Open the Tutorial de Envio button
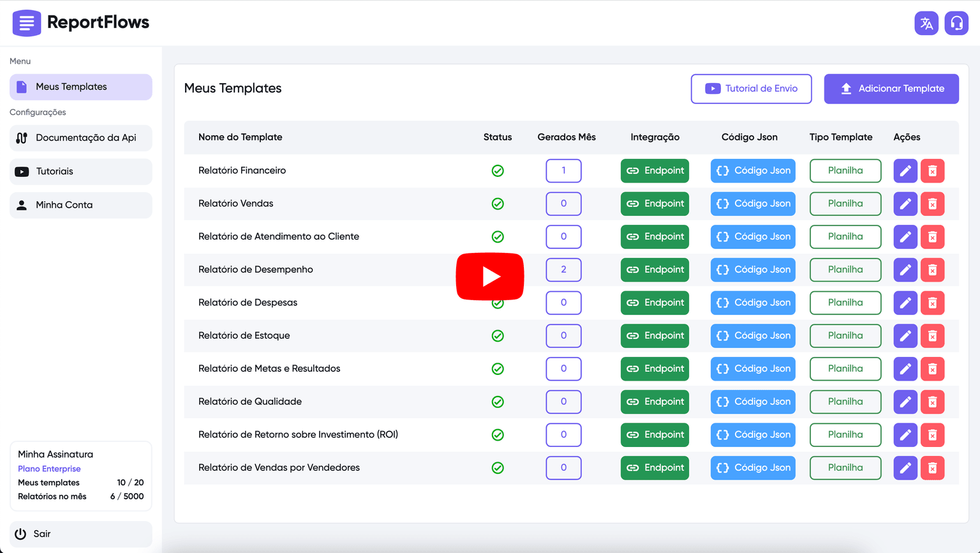 751,89
